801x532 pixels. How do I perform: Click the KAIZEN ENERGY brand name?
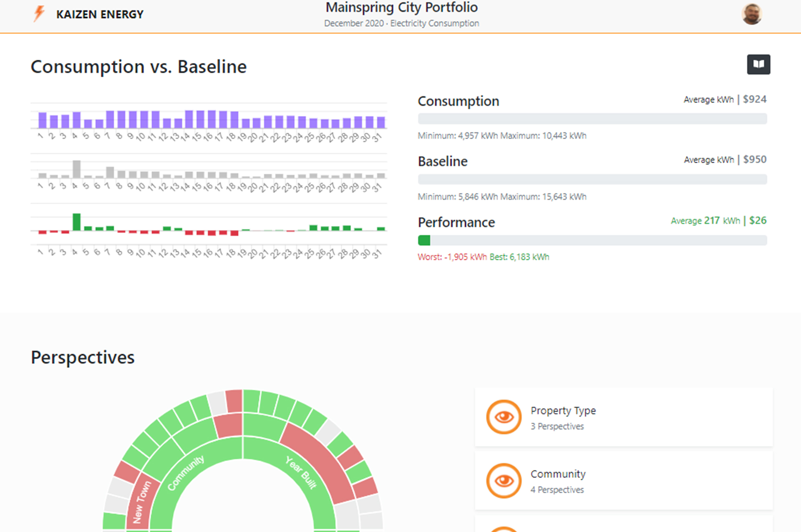[100, 15]
